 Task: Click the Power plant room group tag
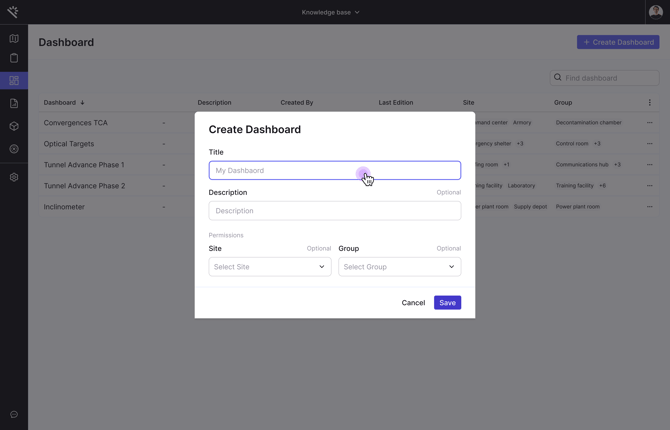point(578,206)
